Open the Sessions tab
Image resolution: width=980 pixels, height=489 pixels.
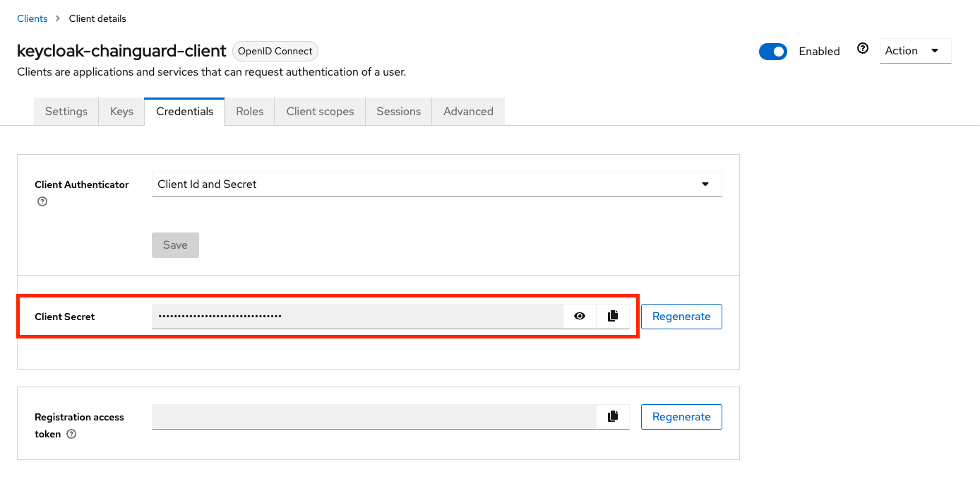point(398,111)
